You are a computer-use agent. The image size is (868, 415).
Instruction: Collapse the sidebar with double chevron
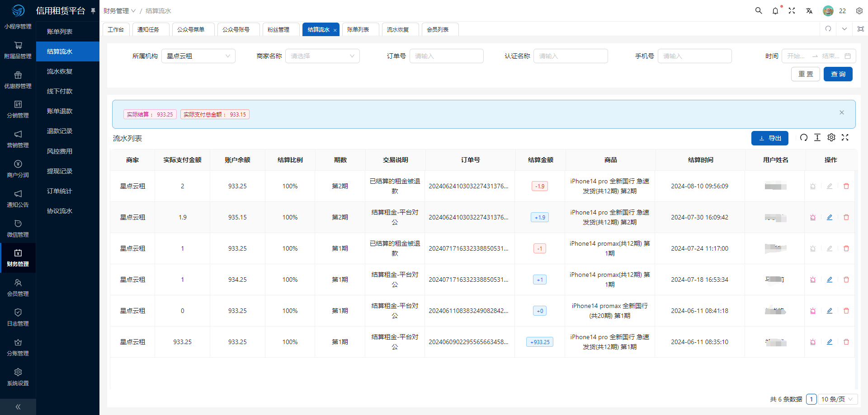pos(18,407)
